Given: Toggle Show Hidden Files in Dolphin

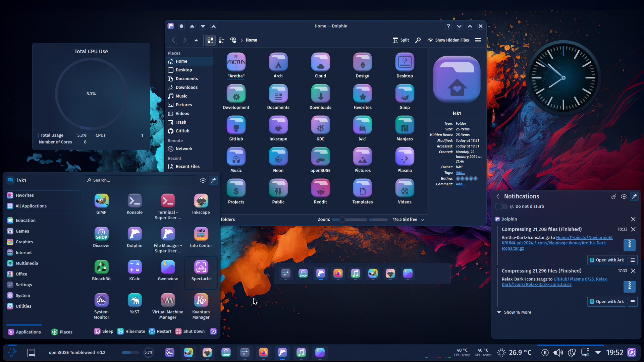Looking at the screenshot, I should coord(448,40).
